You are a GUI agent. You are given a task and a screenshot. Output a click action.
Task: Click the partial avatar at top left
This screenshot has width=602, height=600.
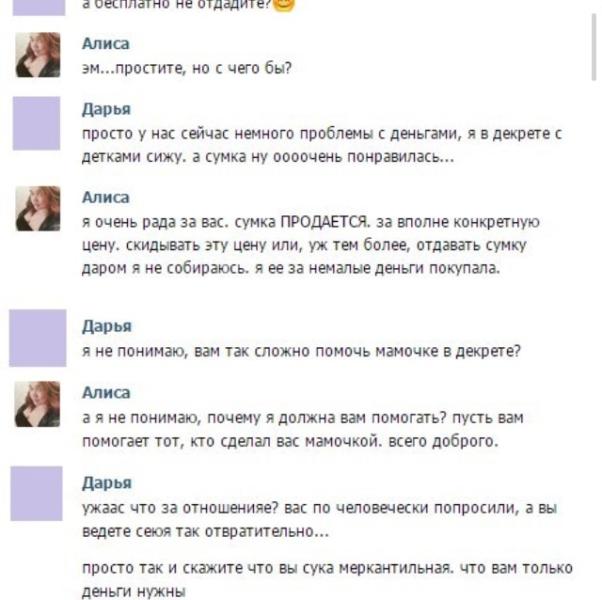coord(39,8)
